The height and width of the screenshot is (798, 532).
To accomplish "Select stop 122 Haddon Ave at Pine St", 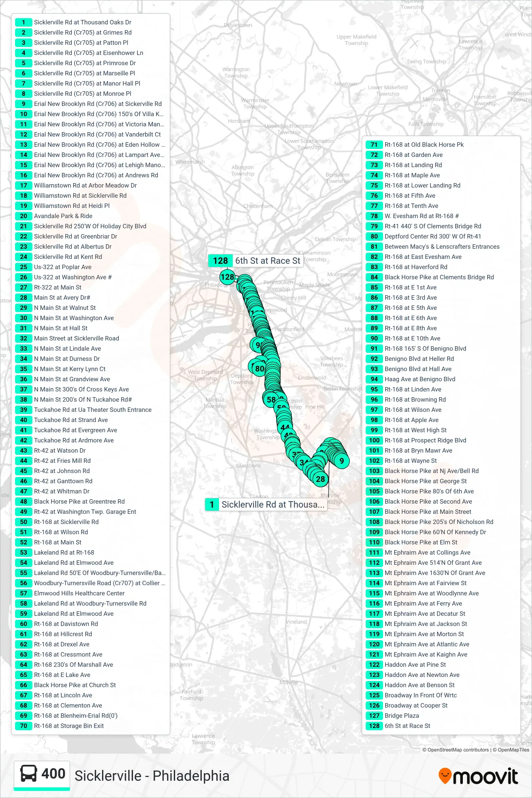I will click(407, 665).
